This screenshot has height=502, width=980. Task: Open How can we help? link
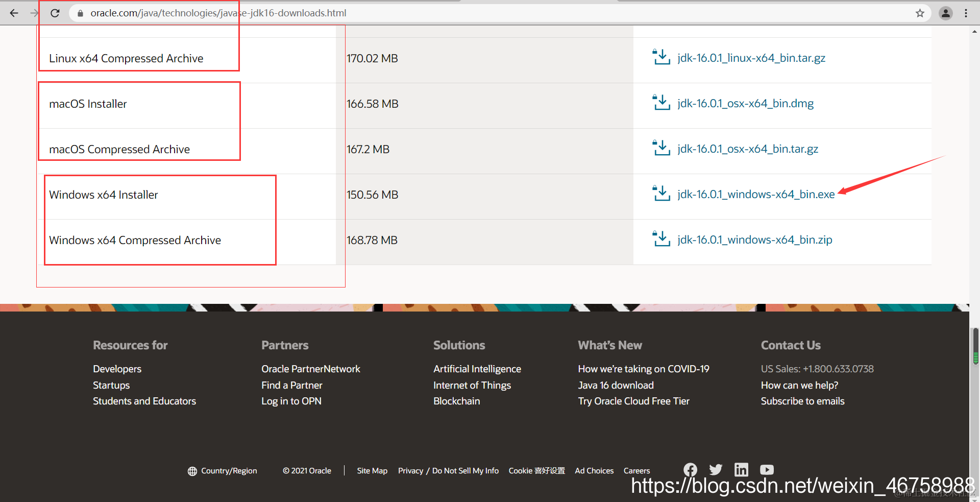click(800, 385)
